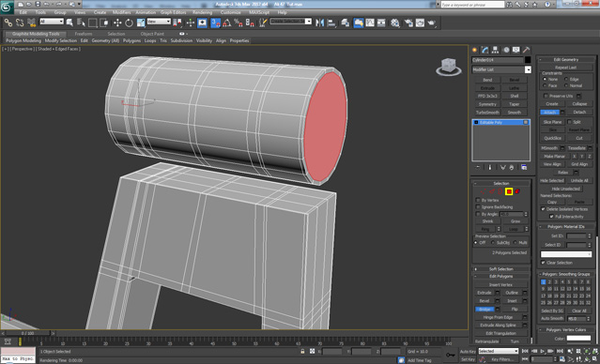Click the ViewCube in the viewport

[x=449, y=67]
